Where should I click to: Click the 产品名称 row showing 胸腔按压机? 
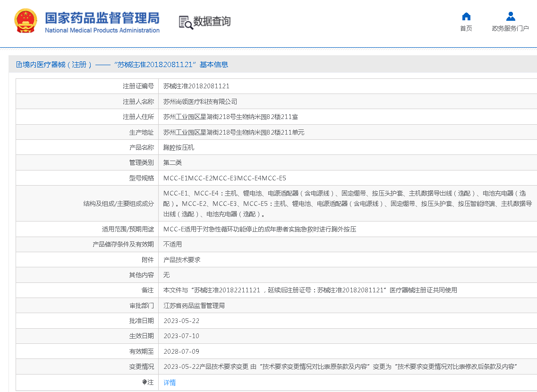click(179, 147)
